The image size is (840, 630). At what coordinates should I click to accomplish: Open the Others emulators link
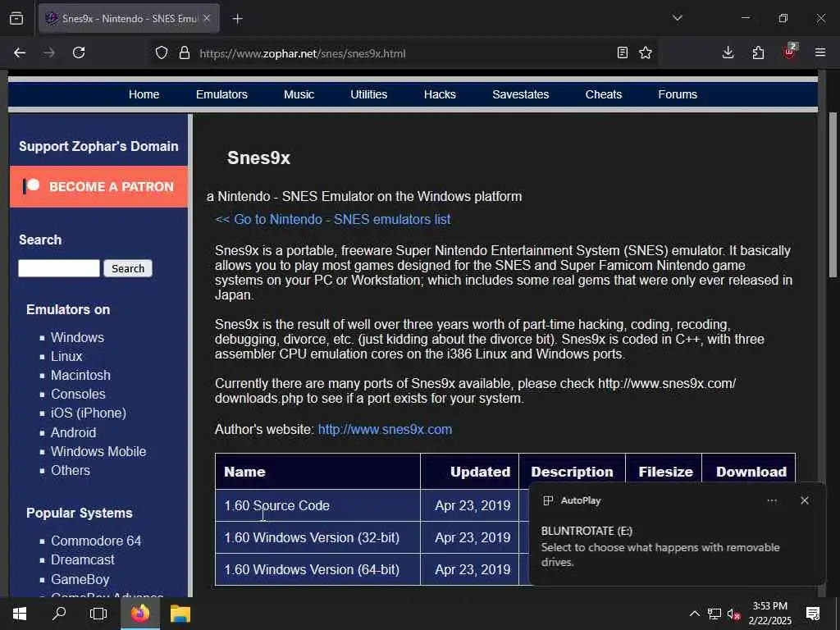click(x=71, y=470)
